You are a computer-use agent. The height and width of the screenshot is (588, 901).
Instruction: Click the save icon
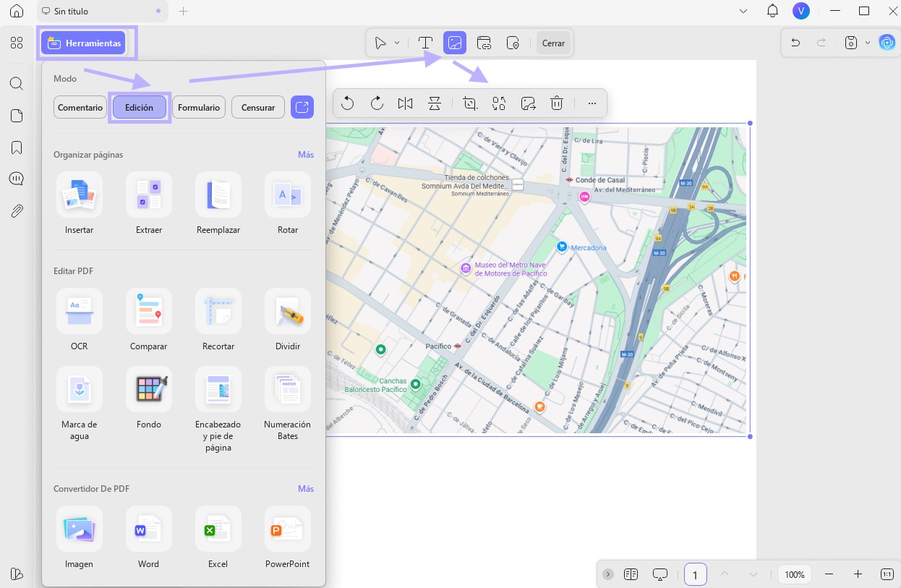(851, 43)
